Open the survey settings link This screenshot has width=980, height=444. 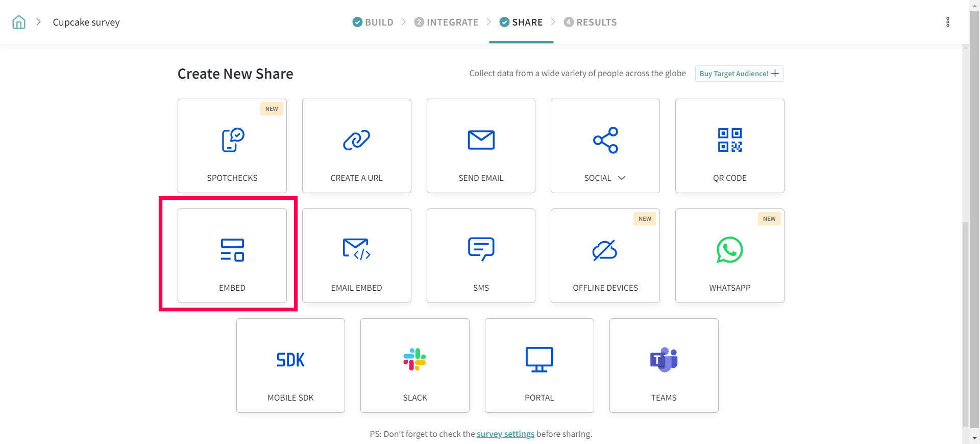point(505,434)
